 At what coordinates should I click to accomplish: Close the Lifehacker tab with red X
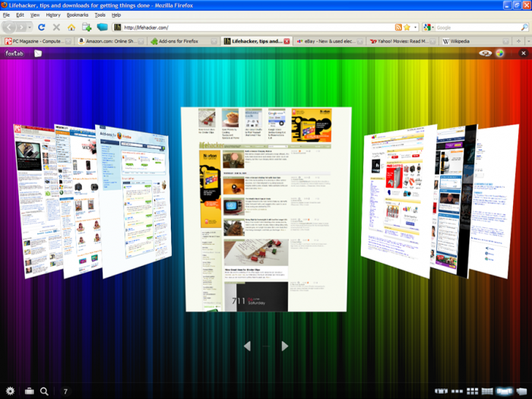[287, 41]
